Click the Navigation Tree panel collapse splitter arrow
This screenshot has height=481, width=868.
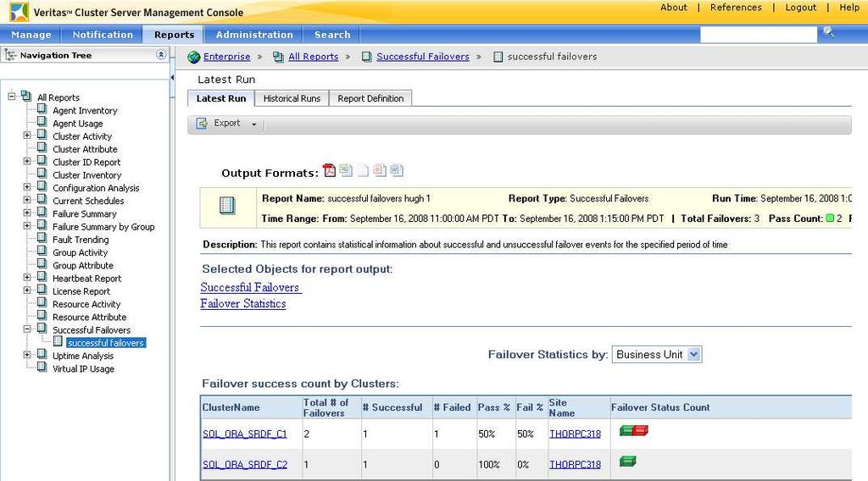click(172, 78)
